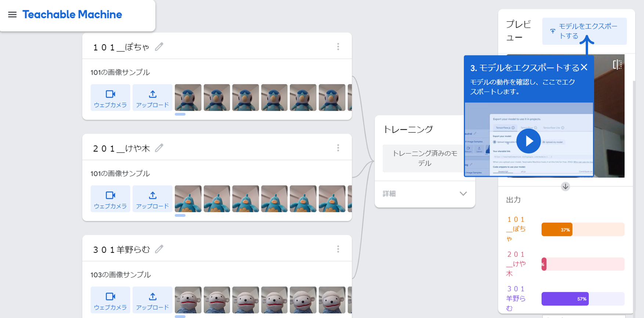
Task: Click the sample scrollbar under １０１＿ぽちゃ images
Action: point(180,114)
